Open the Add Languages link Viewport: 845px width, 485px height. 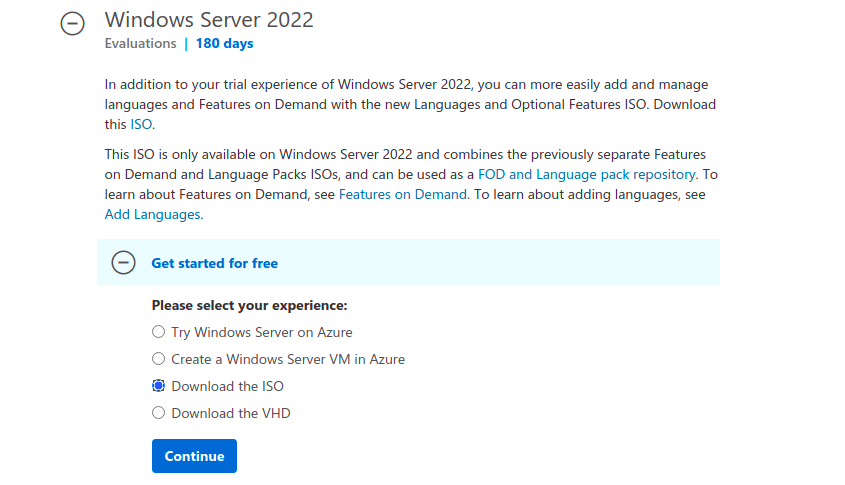[x=153, y=214]
